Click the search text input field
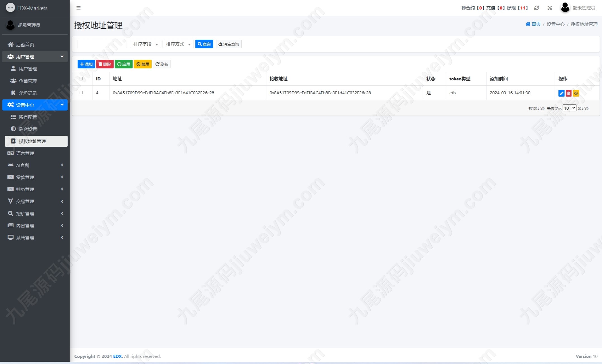Viewport: 602px width, 364px height. [102, 44]
